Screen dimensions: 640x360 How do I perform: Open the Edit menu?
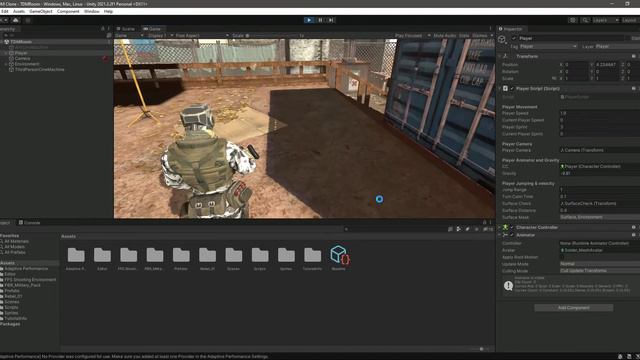(x=5, y=11)
